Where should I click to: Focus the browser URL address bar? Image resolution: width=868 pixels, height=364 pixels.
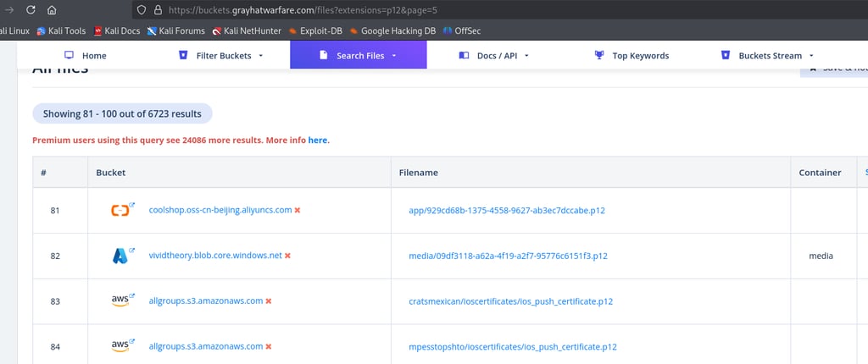pos(509,11)
